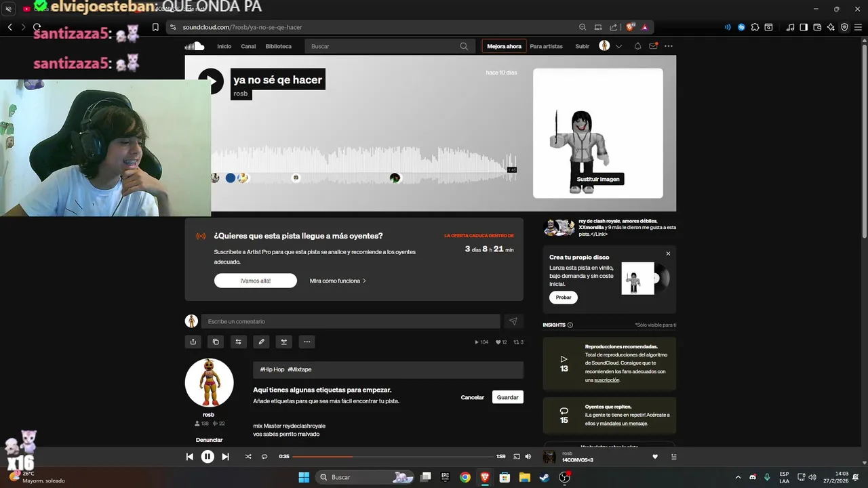The image size is (868, 488).
Task: Mute the volume in the player bar
Action: pos(528,457)
